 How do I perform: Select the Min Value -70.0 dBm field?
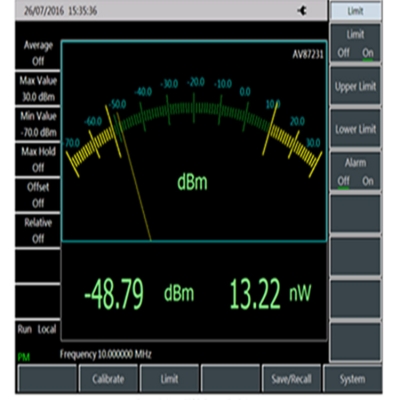point(38,124)
